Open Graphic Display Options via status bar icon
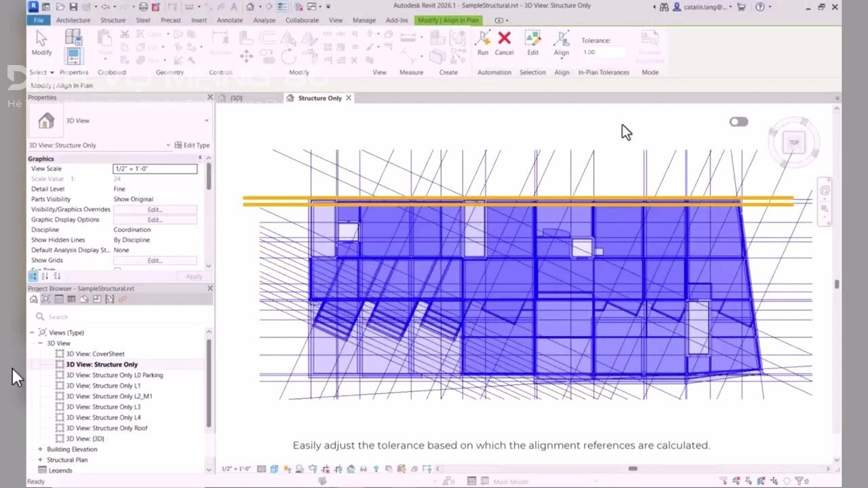This screenshot has height=488, width=868. (x=274, y=468)
